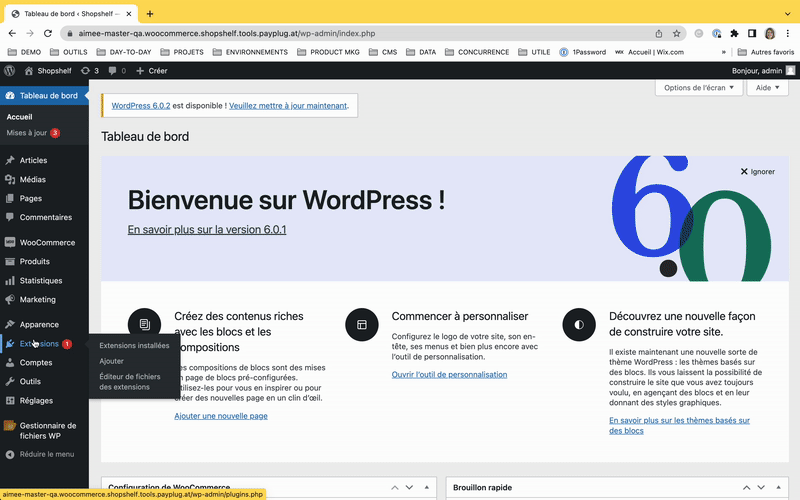Select Ajouter in the Extensions submenu
Image resolution: width=800 pixels, height=500 pixels.
click(x=112, y=361)
